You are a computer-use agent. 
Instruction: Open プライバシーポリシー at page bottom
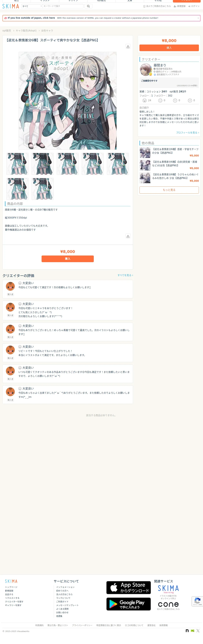[82, 625]
